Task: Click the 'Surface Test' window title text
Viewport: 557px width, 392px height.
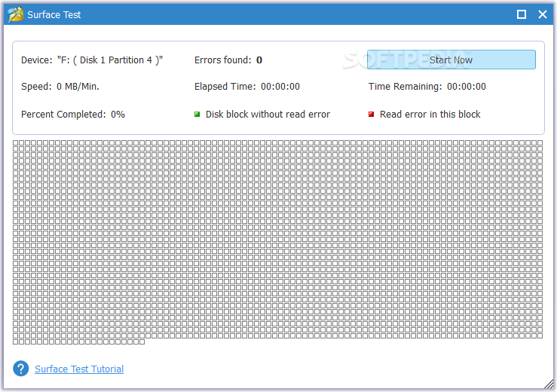Action: point(54,14)
